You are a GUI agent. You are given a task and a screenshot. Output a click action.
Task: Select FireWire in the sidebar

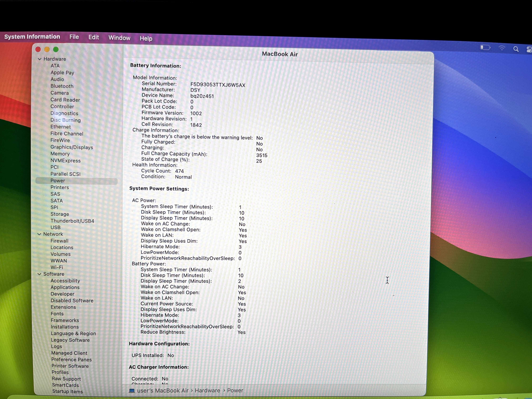[60, 140]
